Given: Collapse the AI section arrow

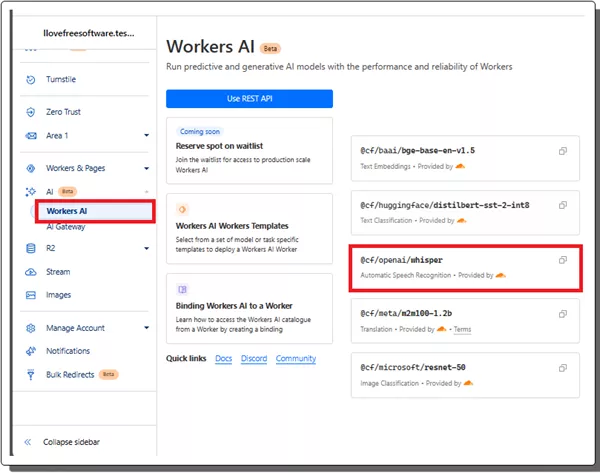Looking at the screenshot, I should pyautogui.click(x=147, y=192).
